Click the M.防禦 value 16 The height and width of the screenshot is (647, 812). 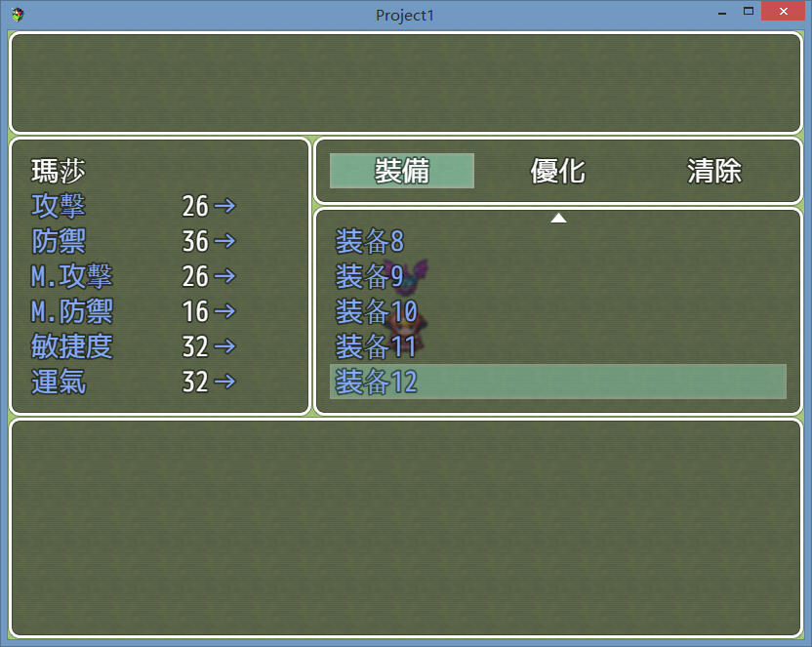tap(195, 311)
